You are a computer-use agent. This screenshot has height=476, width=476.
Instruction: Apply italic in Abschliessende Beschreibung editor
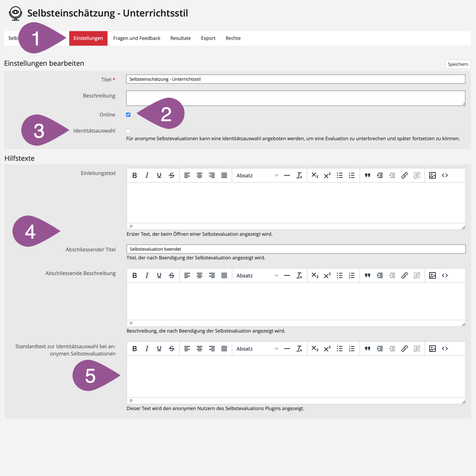147,275
